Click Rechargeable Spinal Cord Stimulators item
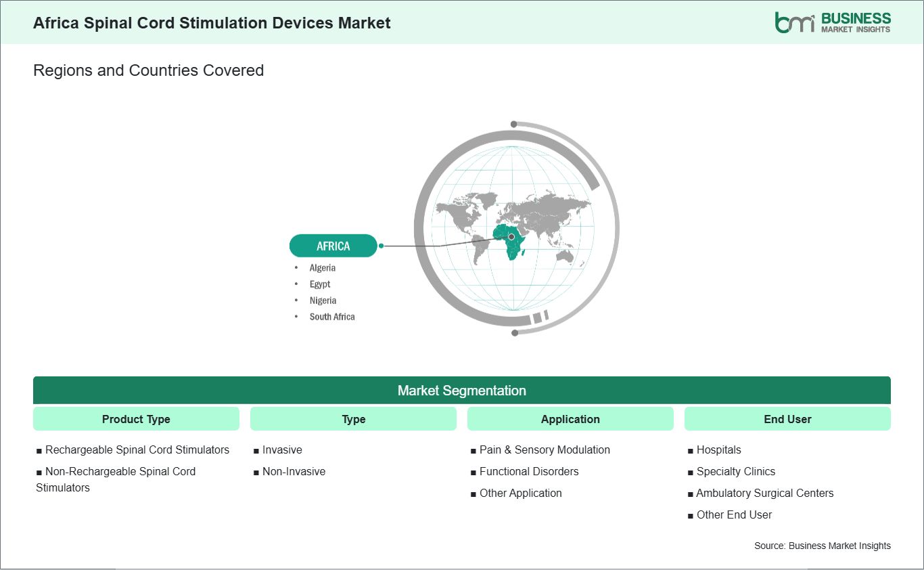Viewport: 924px width, 570px height. pyautogui.click(x=133, y=450)
